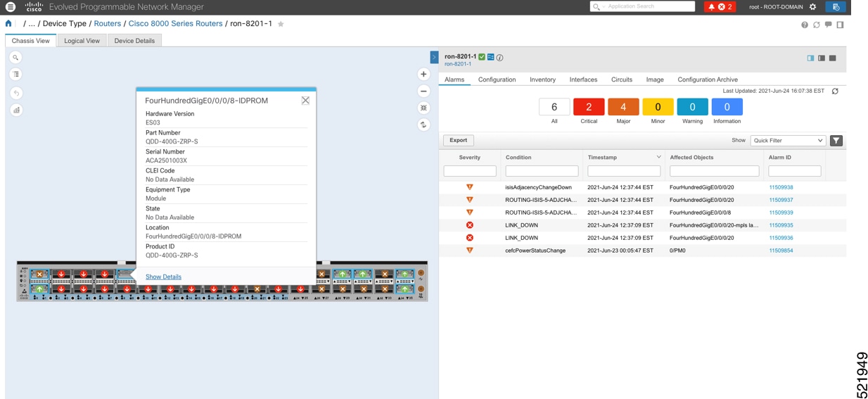Filter alarms by Information box
The height and width of the screenshot is (399, 868).
[727, 107]
